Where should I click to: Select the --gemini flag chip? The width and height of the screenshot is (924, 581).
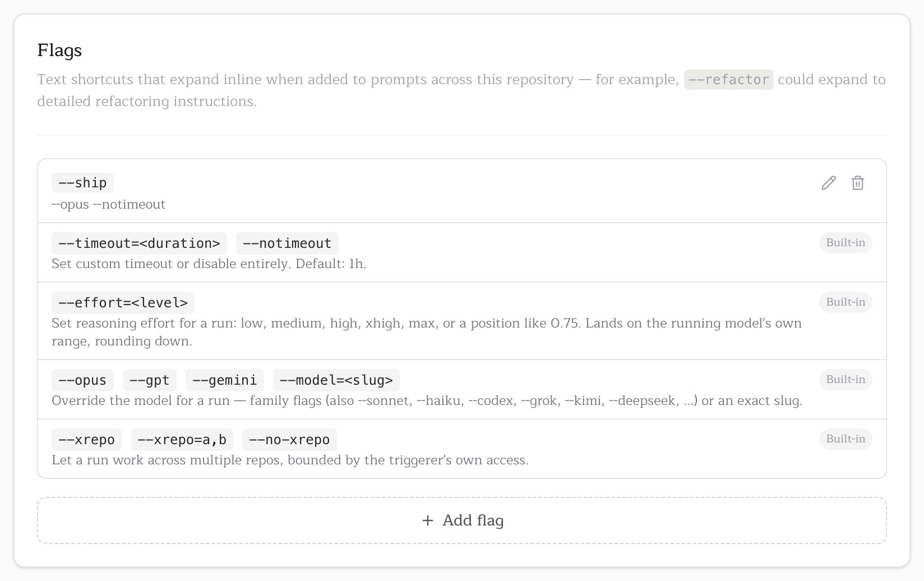[x=225, y=380]
